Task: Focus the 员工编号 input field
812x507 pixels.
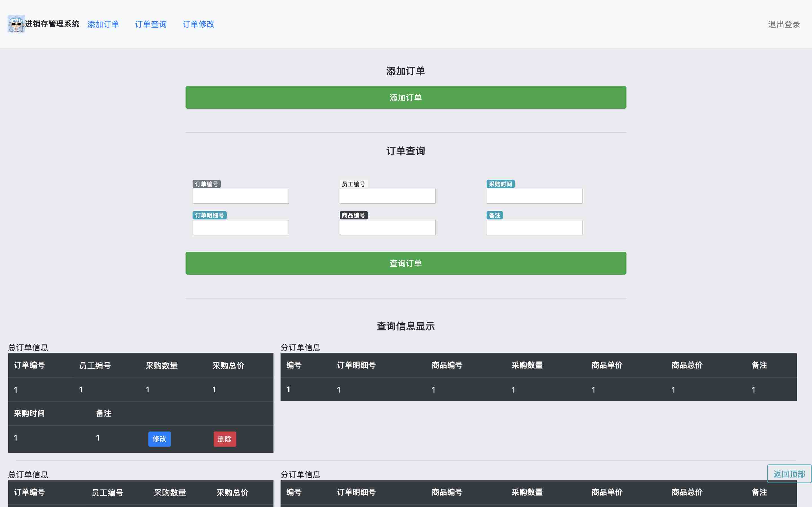Action: pyautogui.click(x=387, y=196)
